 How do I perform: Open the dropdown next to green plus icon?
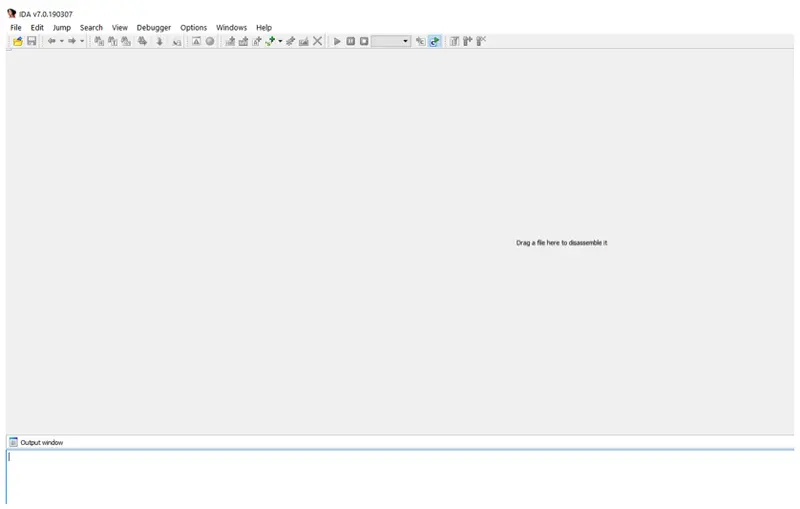280,41
